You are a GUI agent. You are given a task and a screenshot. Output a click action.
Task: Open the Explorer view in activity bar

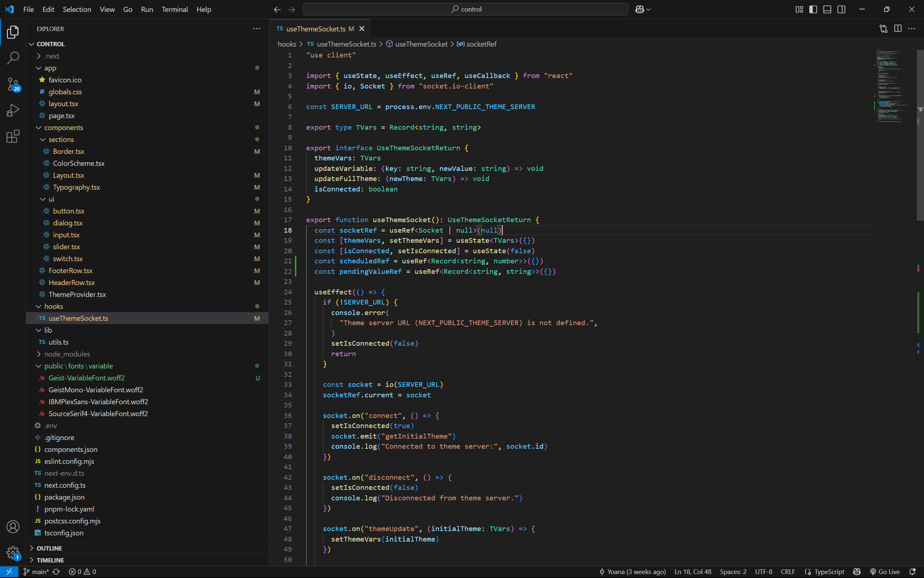click(13, 32)
